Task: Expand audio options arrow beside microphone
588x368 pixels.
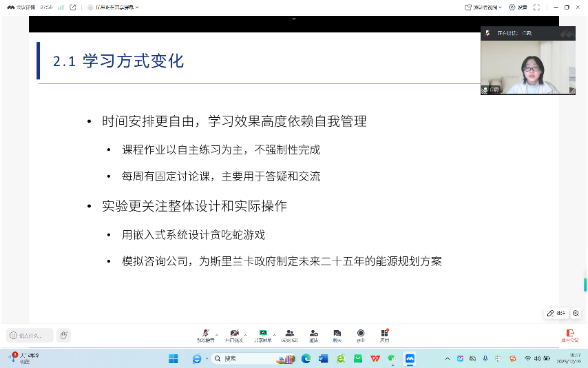Action: click(x=217, y=333)
